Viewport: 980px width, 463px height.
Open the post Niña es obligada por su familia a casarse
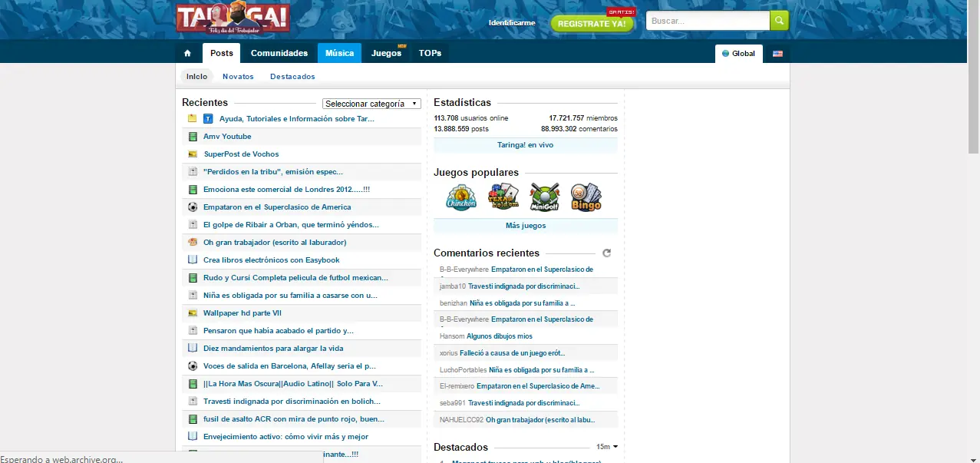point(290,296)
